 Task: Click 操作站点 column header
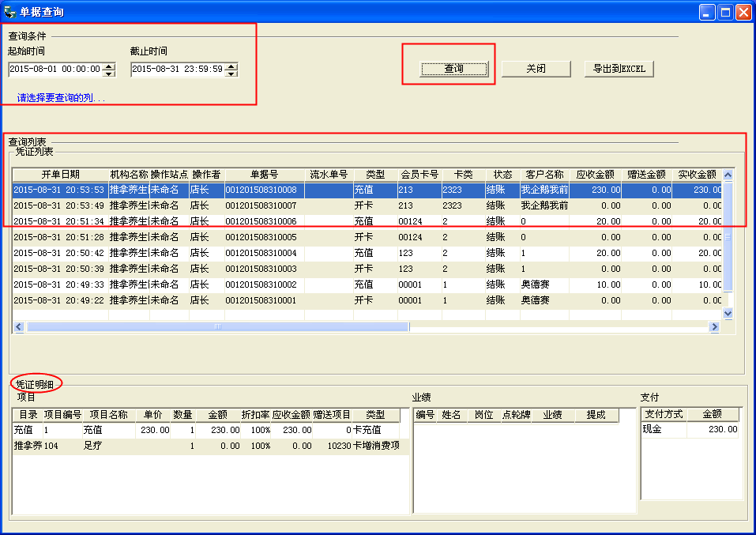tap(169, 175)
